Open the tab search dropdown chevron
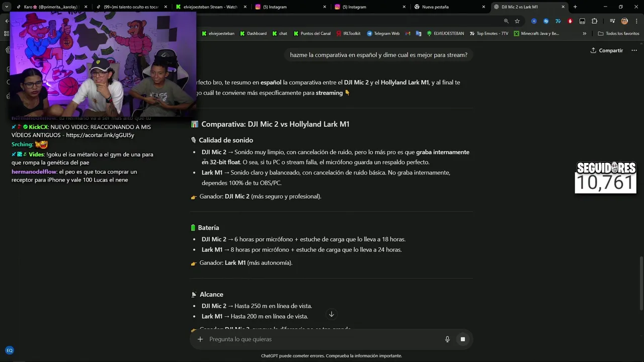 coord(7,7)
